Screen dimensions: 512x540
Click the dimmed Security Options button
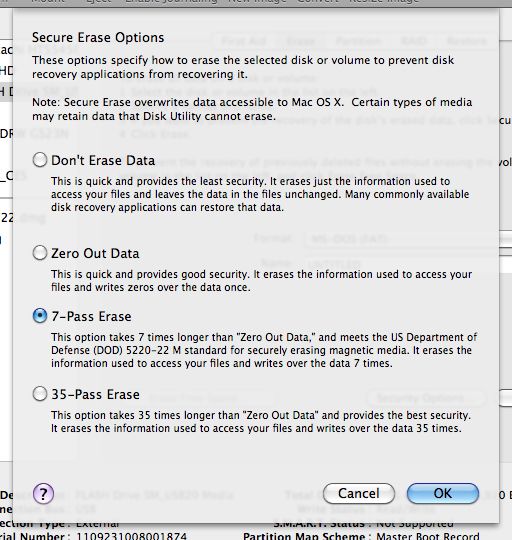click(x=426, y=398)
